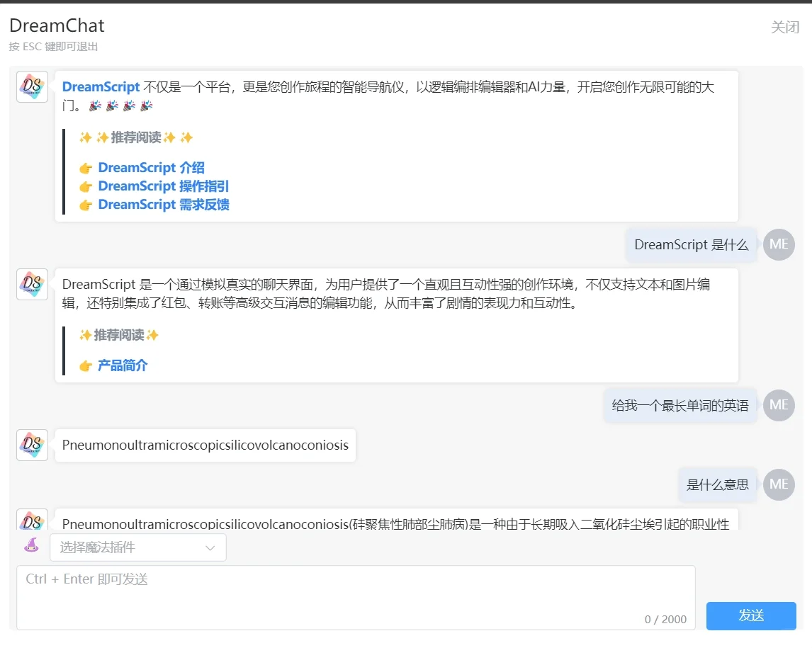
Task: Select the DS avatar beside the welcome message
Action: coord(31,86)
